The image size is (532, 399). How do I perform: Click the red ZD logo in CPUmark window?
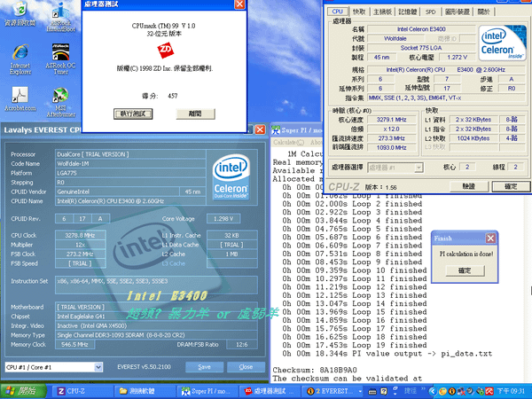tap(166, 51)
